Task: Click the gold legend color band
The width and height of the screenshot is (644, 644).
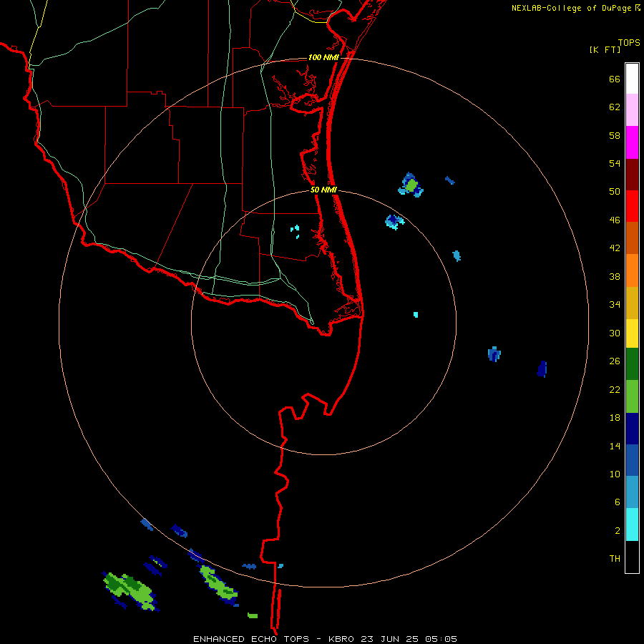Action: pyautogui.click(x=632, y=303)
